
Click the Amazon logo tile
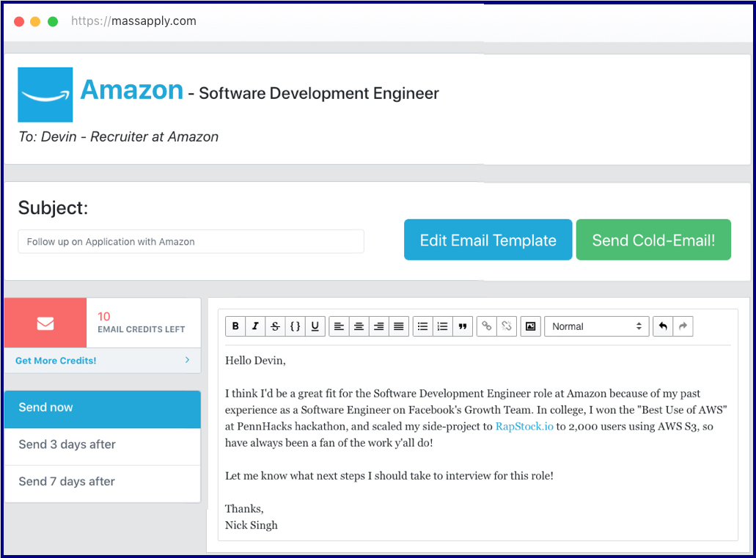point(45,95)
